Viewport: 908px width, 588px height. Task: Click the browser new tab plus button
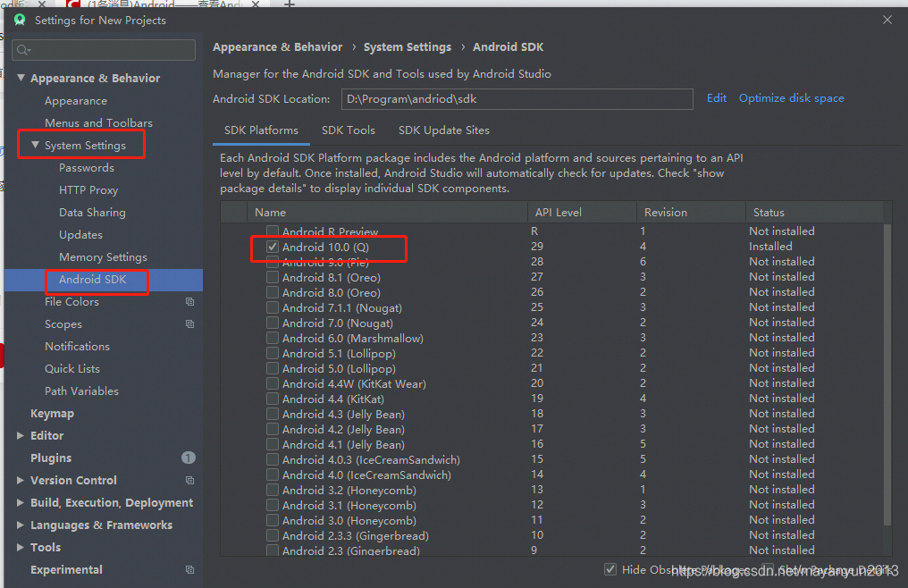point(290,4)
